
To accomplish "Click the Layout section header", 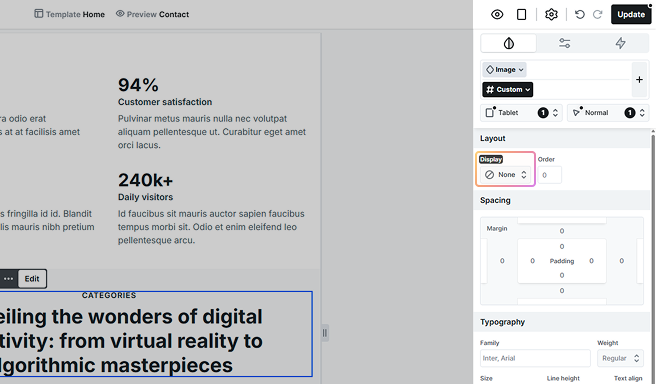I will click(x=561, y=138).
